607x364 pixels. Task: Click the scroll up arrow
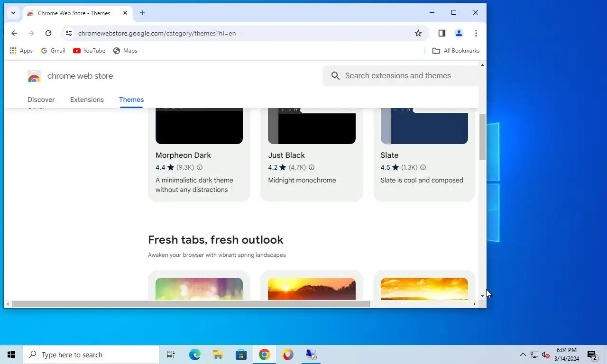coord(483,65)
